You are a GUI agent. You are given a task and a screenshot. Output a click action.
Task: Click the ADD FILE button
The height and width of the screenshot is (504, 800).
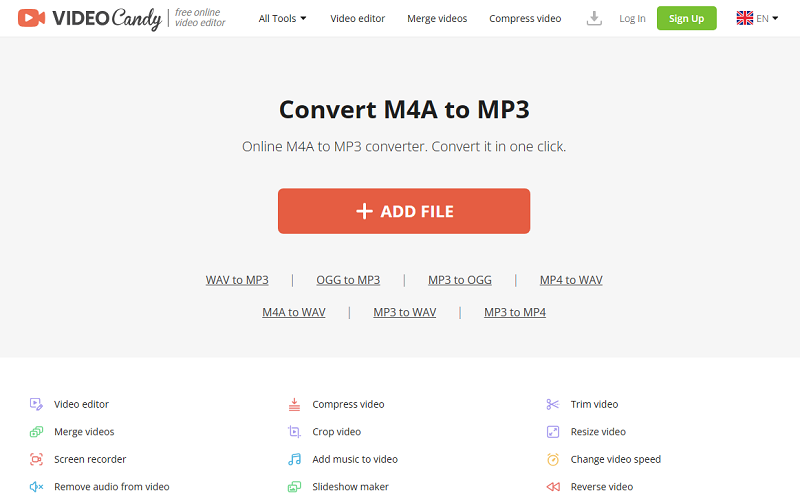coord(404,211)
